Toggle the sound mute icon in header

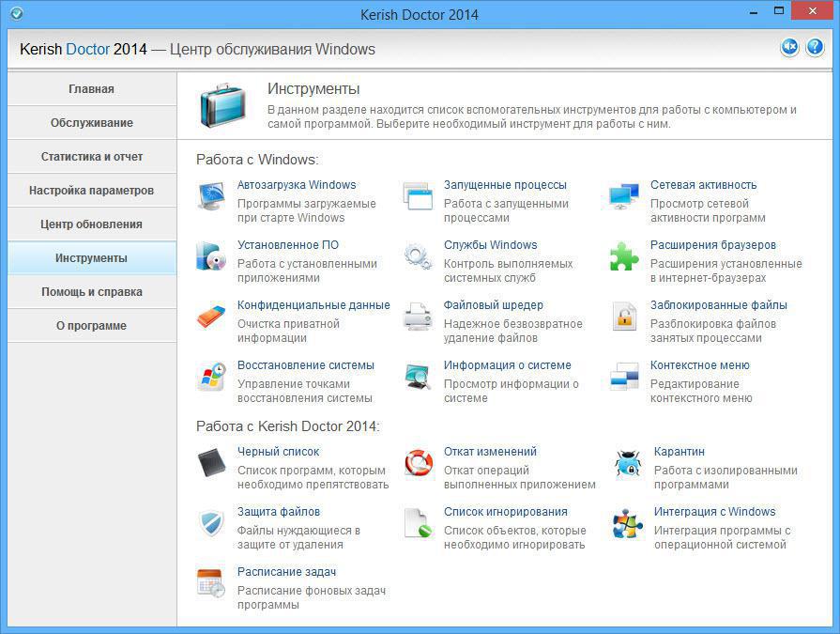(x=789, y=47)
